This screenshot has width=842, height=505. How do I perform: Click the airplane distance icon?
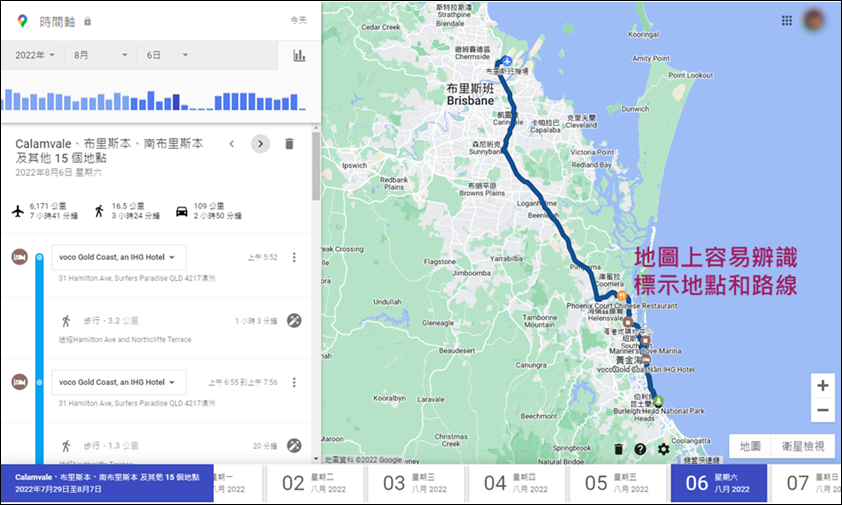18,211
